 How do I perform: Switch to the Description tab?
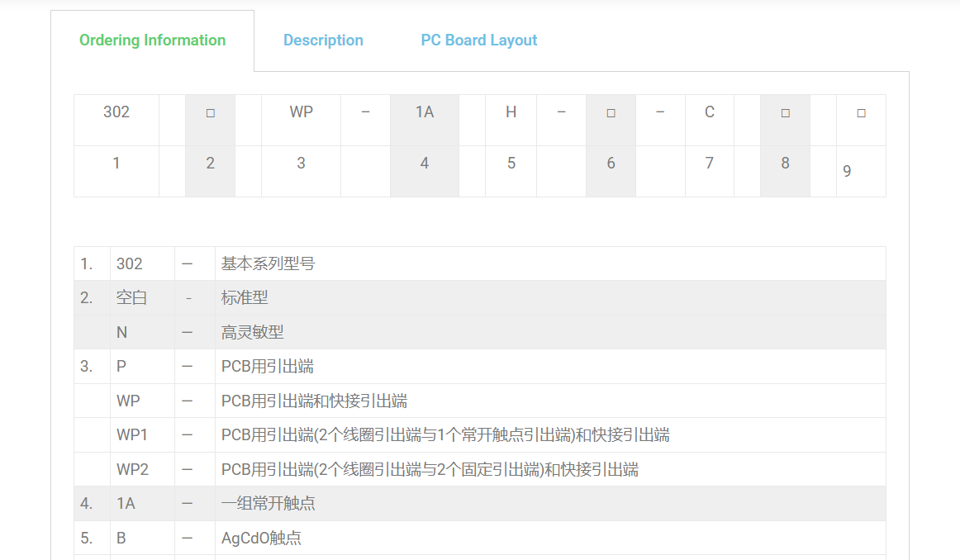click(323, 40)
